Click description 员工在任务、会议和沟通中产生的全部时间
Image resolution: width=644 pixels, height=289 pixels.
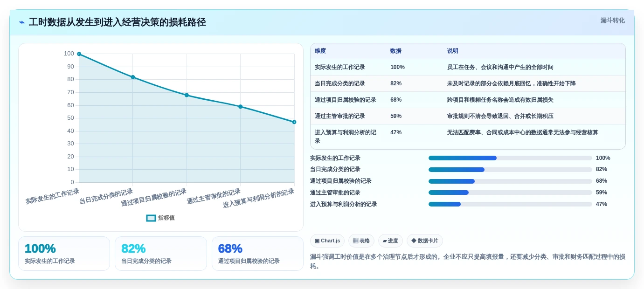500,67
